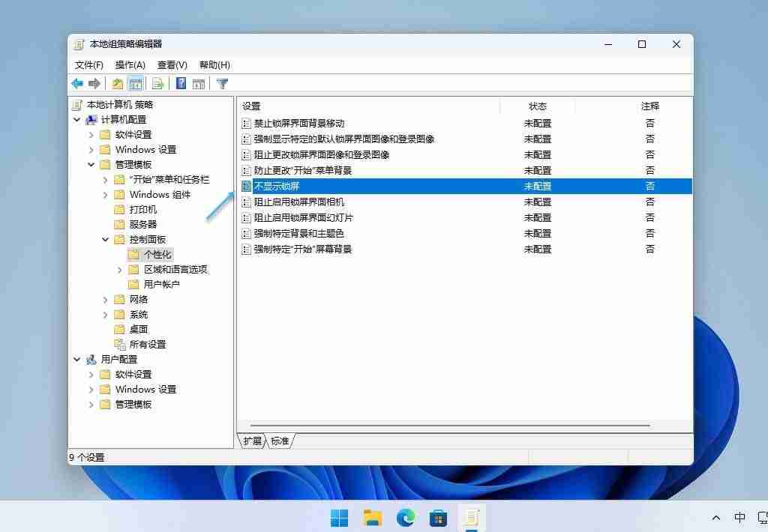Click the Filter icon on the toolbar
768x532 pixels.
(222, 83)
